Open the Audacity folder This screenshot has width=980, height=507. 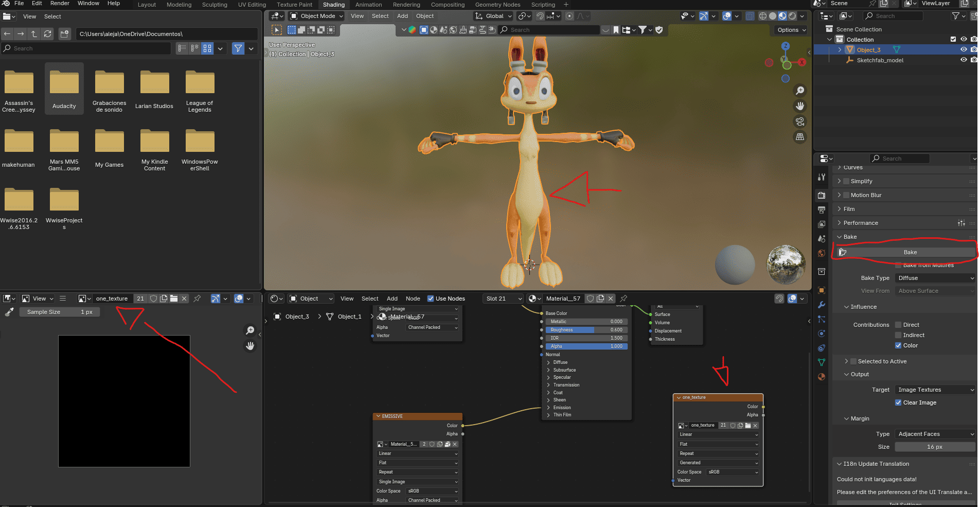[x=64, y=89]
